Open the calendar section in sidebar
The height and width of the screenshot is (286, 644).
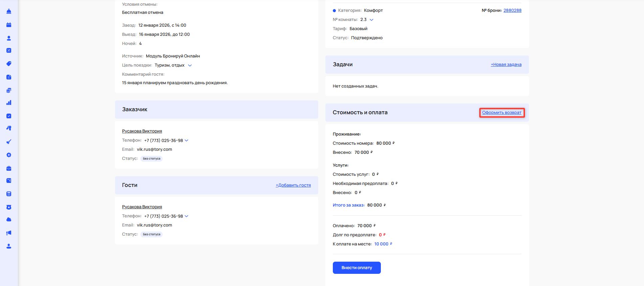click(9, 25)
